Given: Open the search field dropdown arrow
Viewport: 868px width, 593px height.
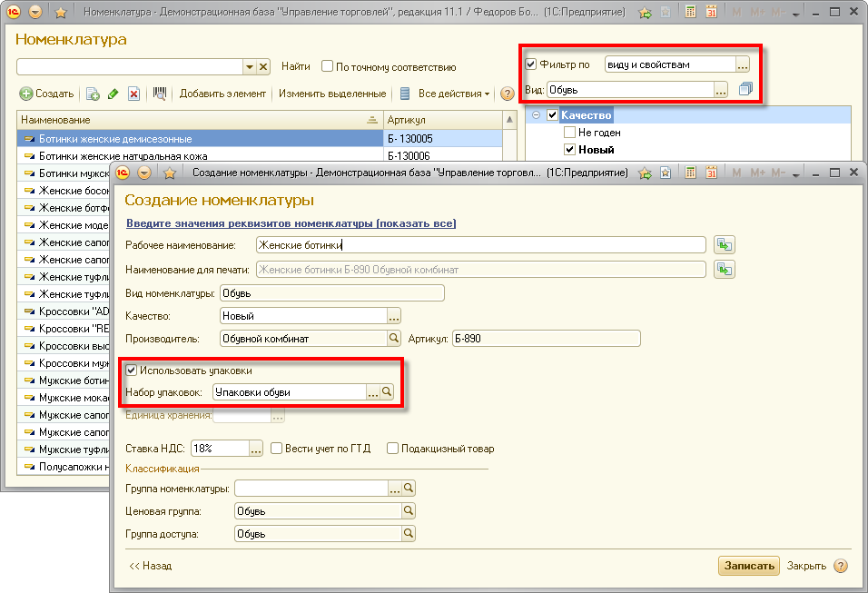Looking at the screenshot, I should pos(250,67).
